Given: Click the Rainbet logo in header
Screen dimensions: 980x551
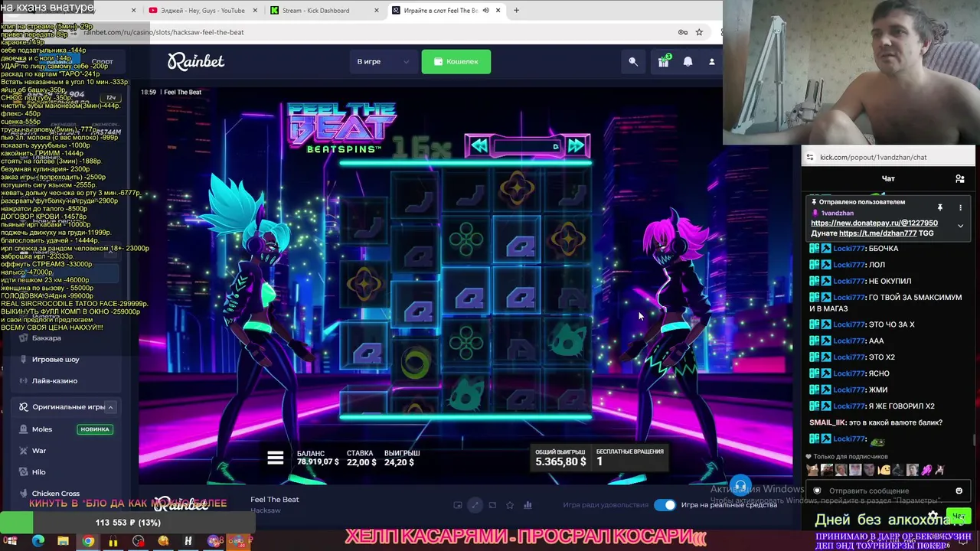Looking at the screenshot, I should (x=196, y=61).
